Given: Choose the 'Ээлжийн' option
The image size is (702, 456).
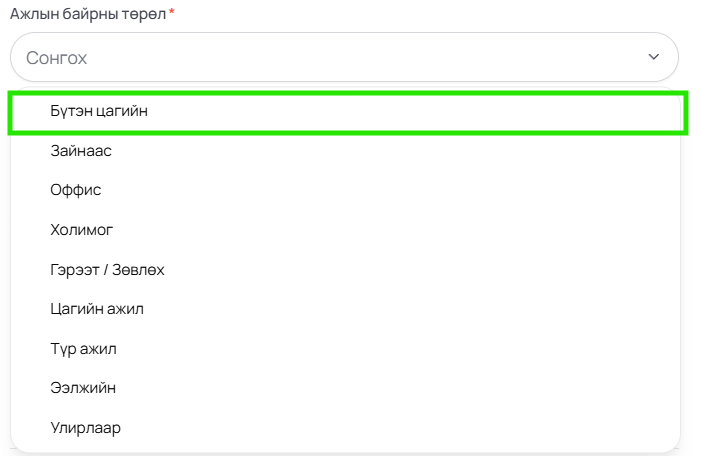Looking at the screenshot, I should click(x=345, y=388).
